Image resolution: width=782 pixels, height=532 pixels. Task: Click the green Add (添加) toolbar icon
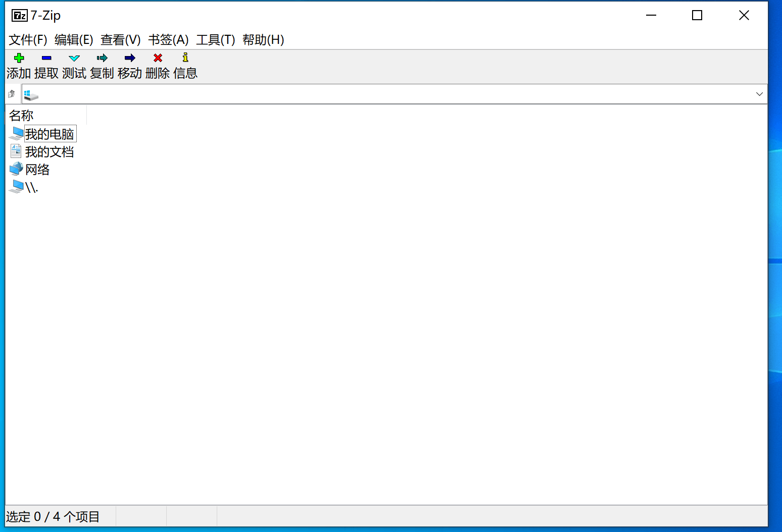(x=19, y=58)
